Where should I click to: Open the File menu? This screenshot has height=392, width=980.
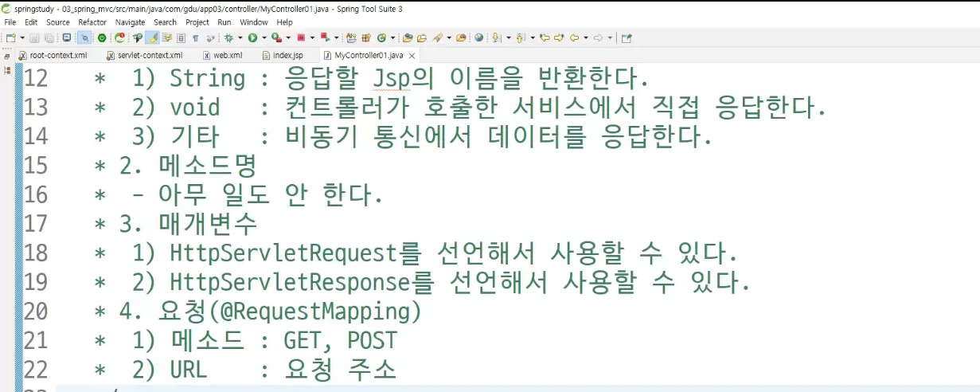(x=10, y=22)
